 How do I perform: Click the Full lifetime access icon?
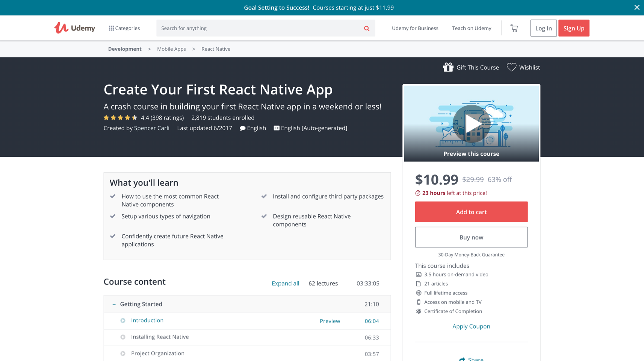click(419, 293)
